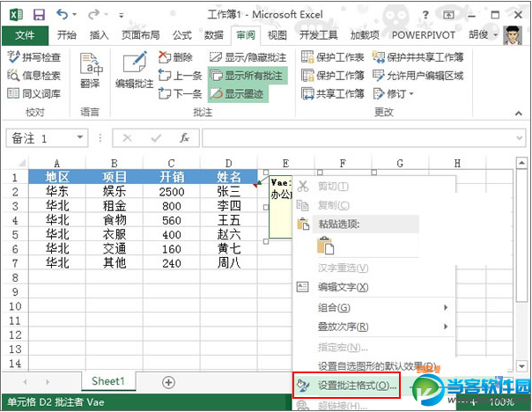532x412 pixels.
Task: Select 设置批注格式(O)... menu entry
Action: [x=346, y=386]
